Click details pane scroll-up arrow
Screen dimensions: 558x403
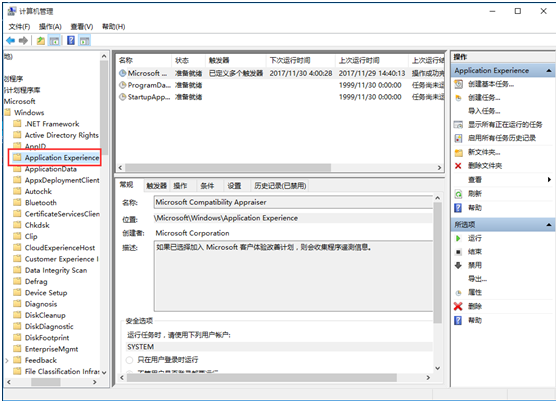click(437, 198)
